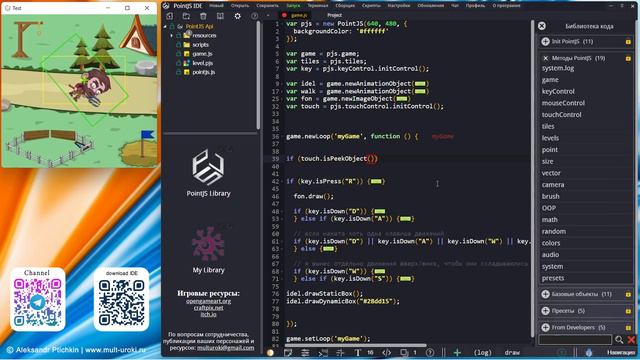Viewport: 640px width, 360px height.
Task: Open the Терминал menu
Action: 318,6
